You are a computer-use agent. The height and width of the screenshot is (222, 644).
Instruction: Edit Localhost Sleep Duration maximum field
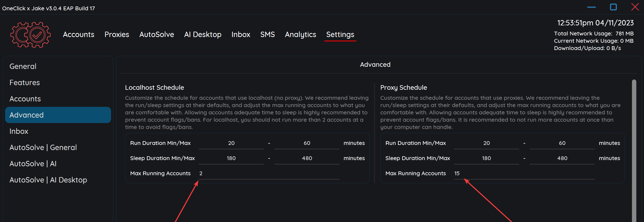click(307, 158)
